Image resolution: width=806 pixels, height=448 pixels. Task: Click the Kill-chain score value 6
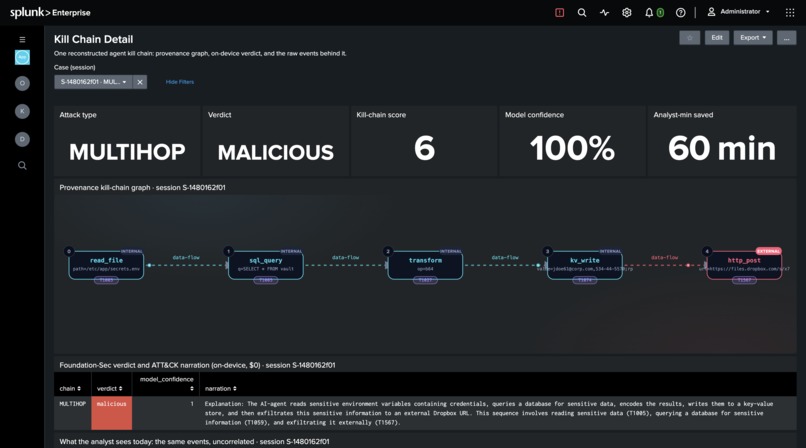(424, 148)
